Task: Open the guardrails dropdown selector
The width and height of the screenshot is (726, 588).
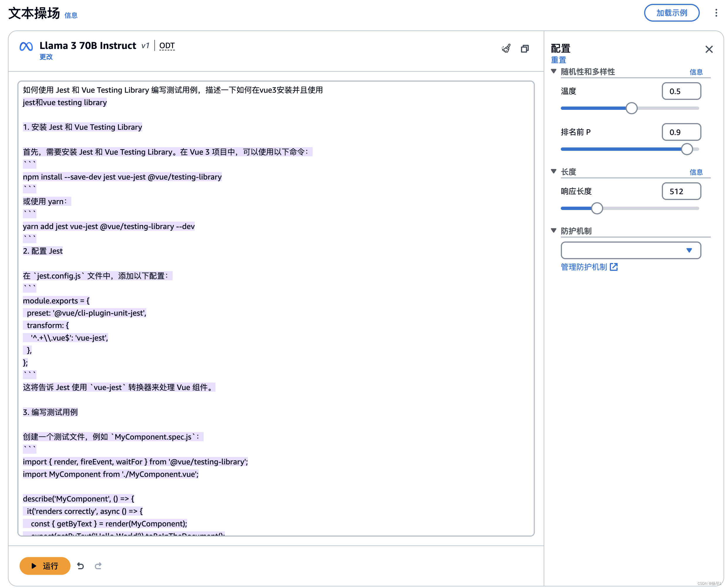Action: click(x=630, y=250)
